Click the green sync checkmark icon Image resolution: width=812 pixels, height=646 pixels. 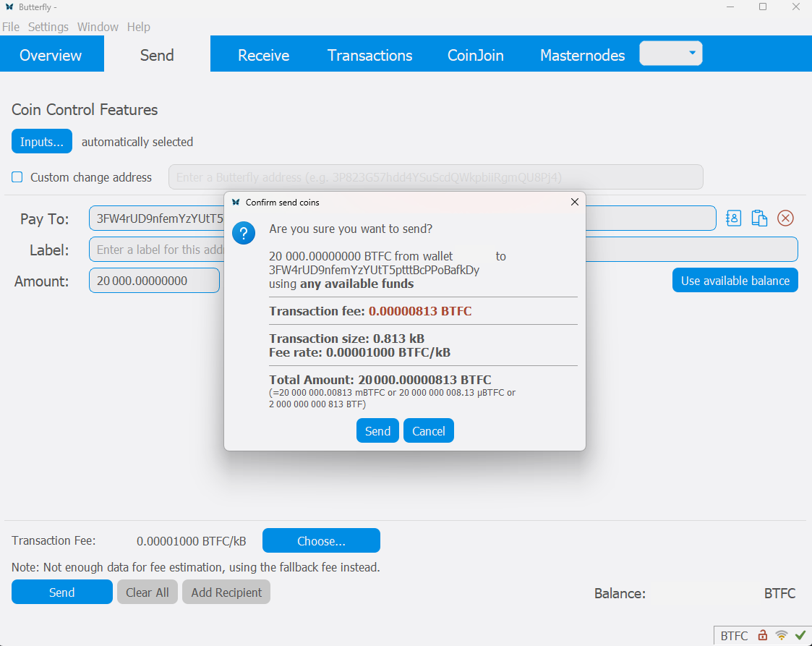pyautogui.click(x=800, y=635)
